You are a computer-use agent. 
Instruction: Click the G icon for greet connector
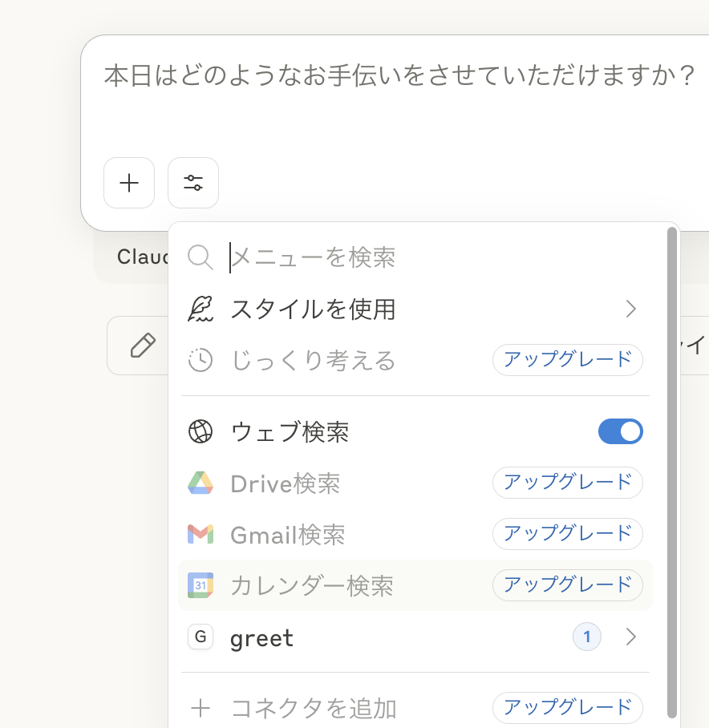coord(201,637)
